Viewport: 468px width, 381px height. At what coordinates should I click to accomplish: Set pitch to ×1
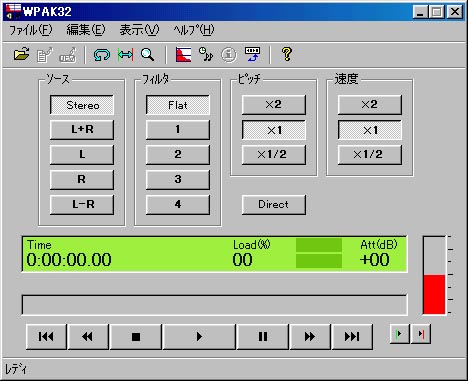274,130
